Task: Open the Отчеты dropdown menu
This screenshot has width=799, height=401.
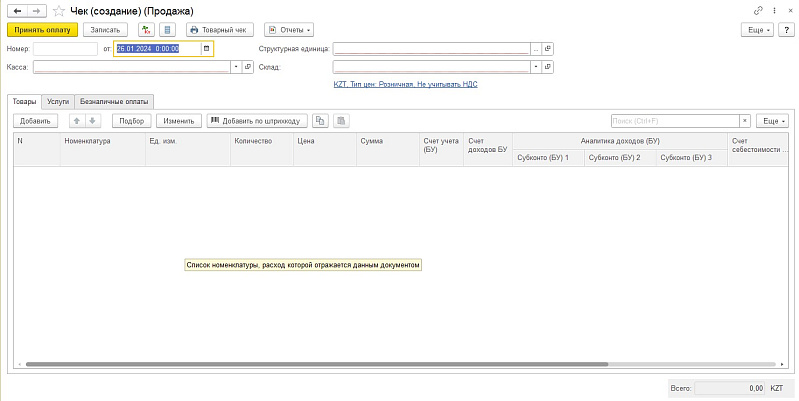Action: coord(289,30)
